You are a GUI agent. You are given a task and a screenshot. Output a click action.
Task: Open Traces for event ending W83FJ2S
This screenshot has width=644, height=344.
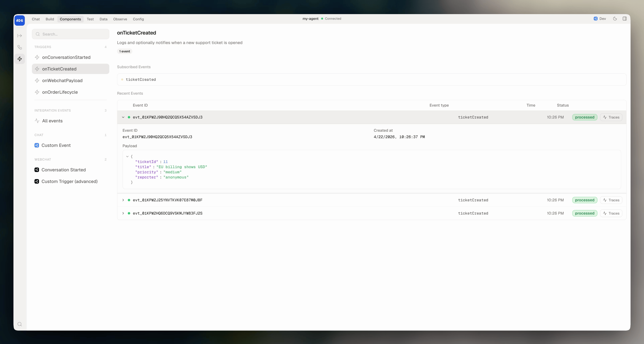click(x=611, y=213)
